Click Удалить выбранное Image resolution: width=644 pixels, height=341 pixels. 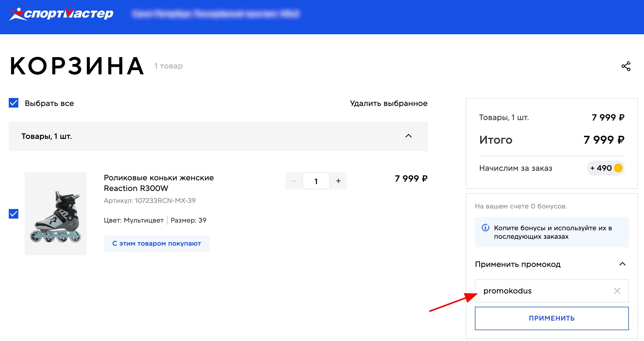pos(389,103)
